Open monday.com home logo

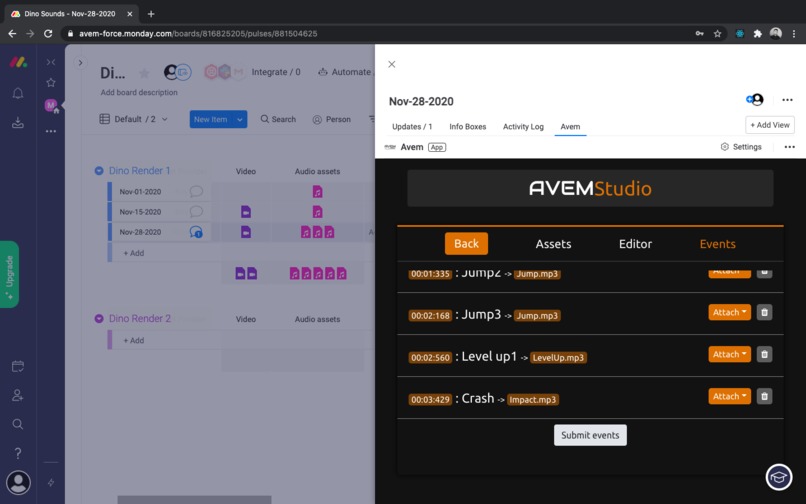[18, 62]
